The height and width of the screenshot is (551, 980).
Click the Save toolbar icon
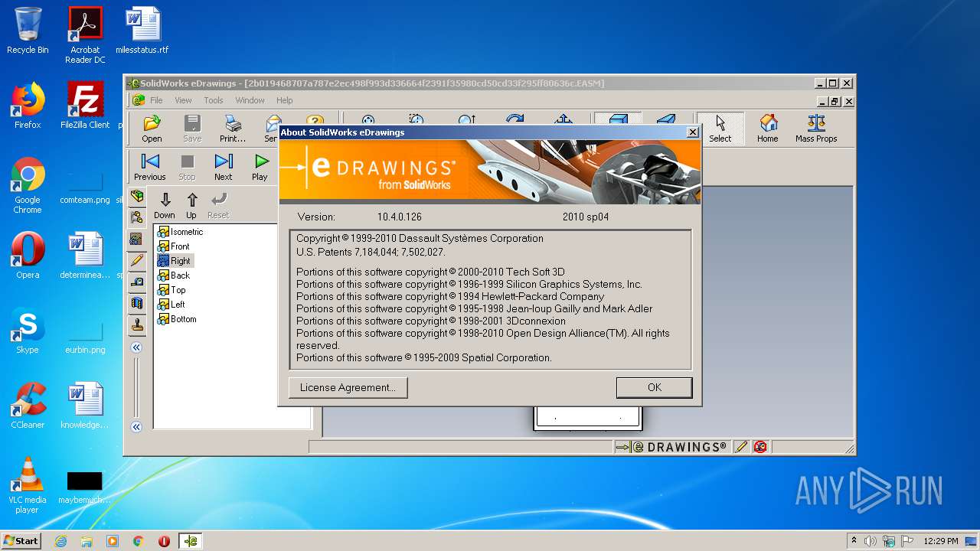tap(192, 129)
